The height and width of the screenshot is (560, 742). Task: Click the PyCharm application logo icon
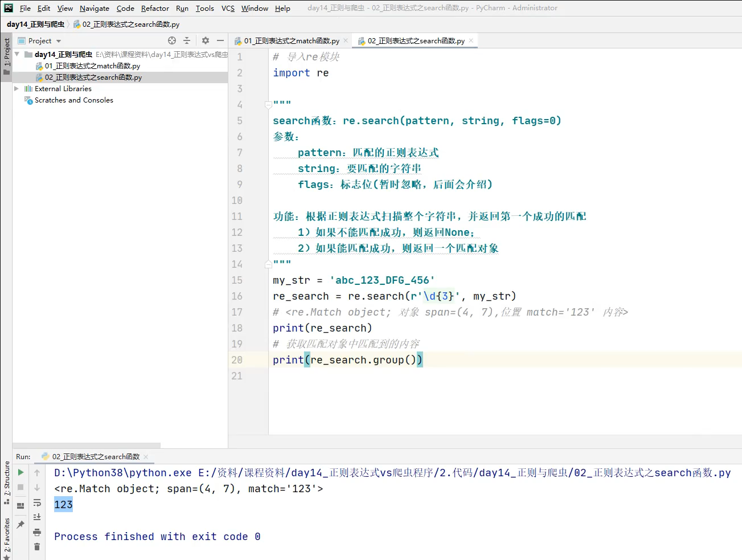pyautogui.click(x=8, y=8)
